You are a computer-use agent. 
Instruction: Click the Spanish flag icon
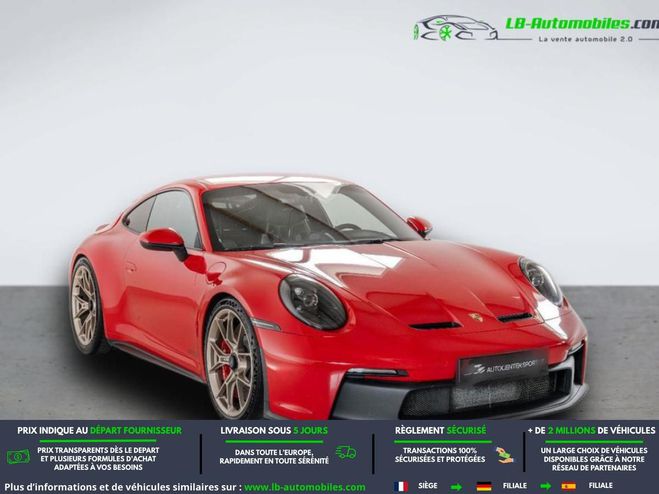point(568,486)
